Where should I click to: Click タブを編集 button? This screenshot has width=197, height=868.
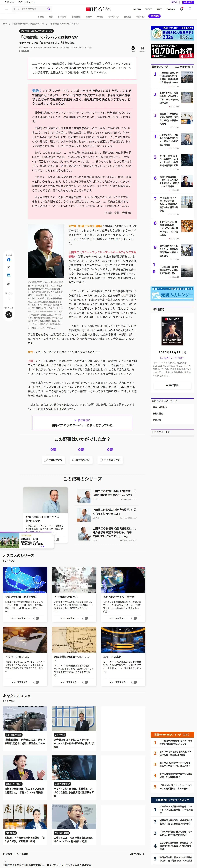coord(155,16)
